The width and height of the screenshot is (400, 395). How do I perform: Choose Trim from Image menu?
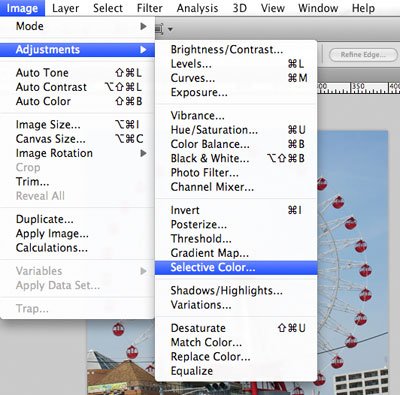[x=77, y=182]
